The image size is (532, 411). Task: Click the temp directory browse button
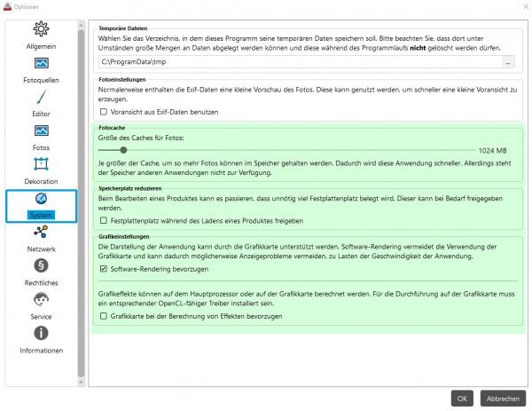(x=508, y=62)
